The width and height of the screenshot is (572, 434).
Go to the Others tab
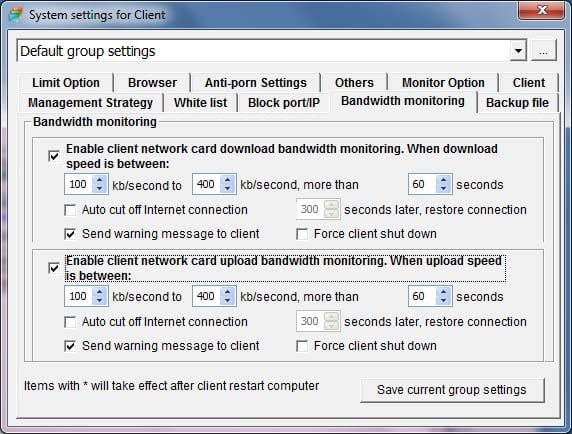[354, 83]
